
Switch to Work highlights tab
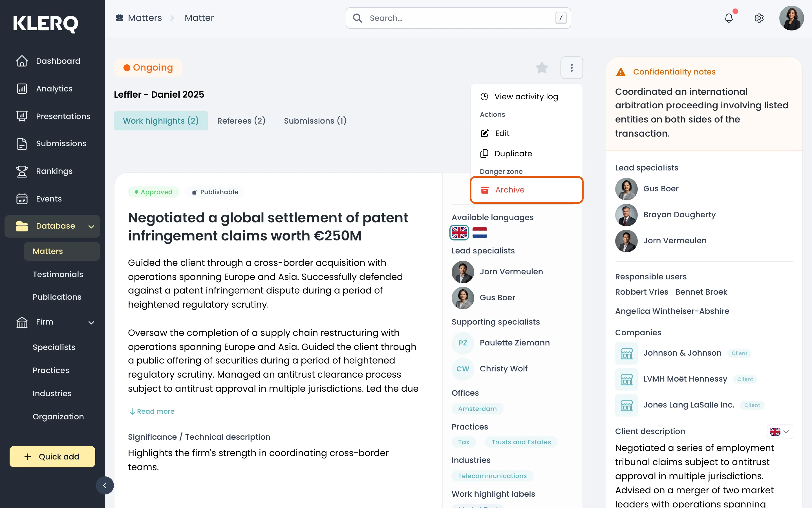click(x=161, y=121)
